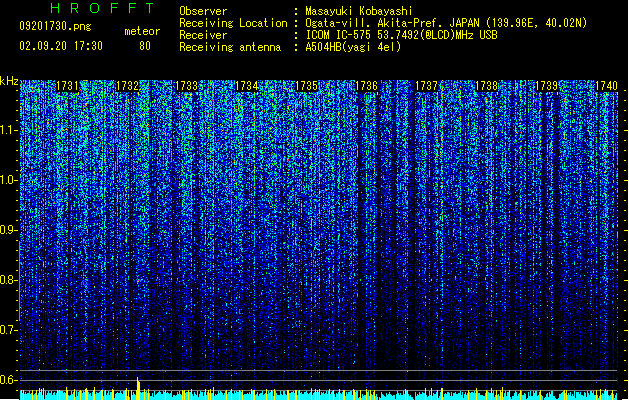Viewport: 629px width, 400px height.
Task: Click the 1738 time marker
Action: 486,86
